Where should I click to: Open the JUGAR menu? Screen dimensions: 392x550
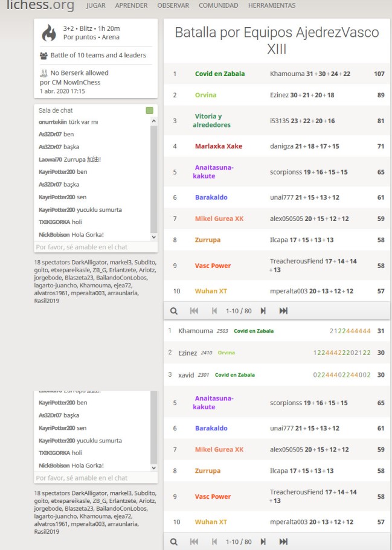tap(96, 5)
